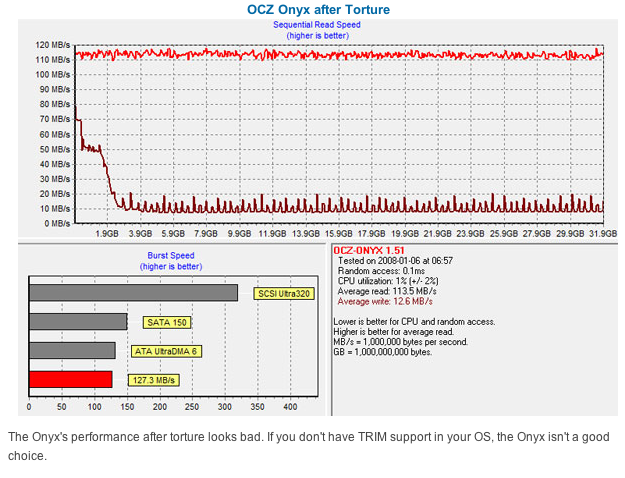Click the '40 MB/s' y-axis label
Viewport: 625px width, 478px height.
pyautogui.click(x=55, y=164)
